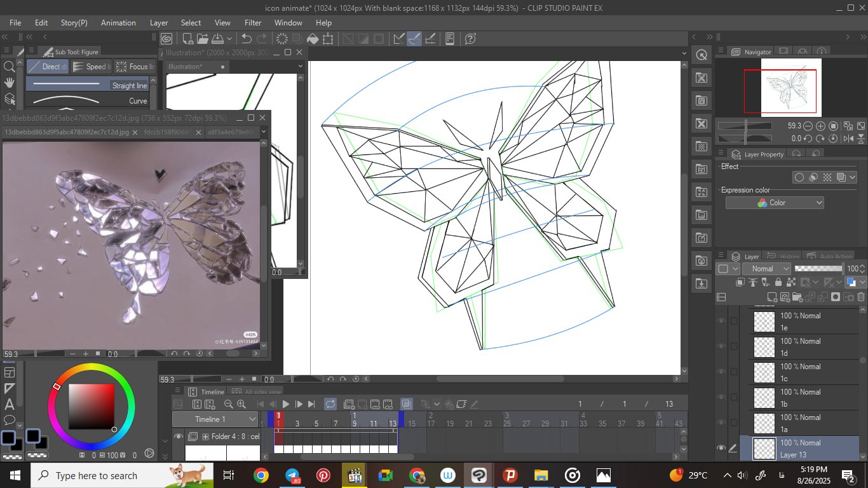Open the Expression color dropdown
The image size is (868, 488).
[774, 203]
